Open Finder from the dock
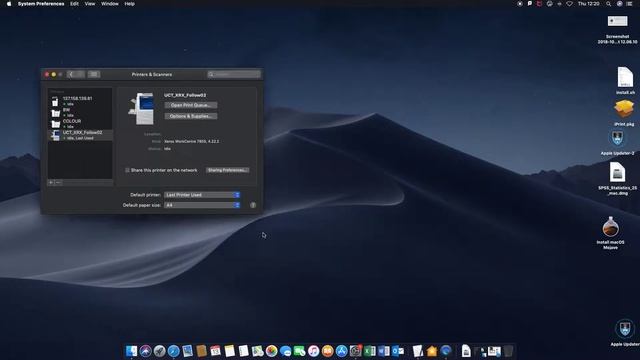This screenshot has height=360, width=640. 131,351
